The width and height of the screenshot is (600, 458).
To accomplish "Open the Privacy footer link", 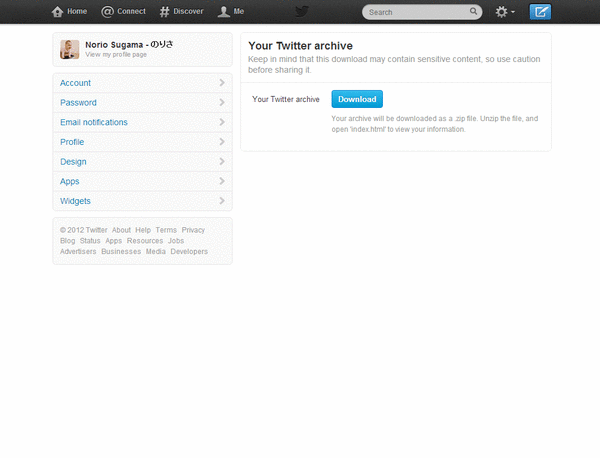I will [x=193, y=230].
